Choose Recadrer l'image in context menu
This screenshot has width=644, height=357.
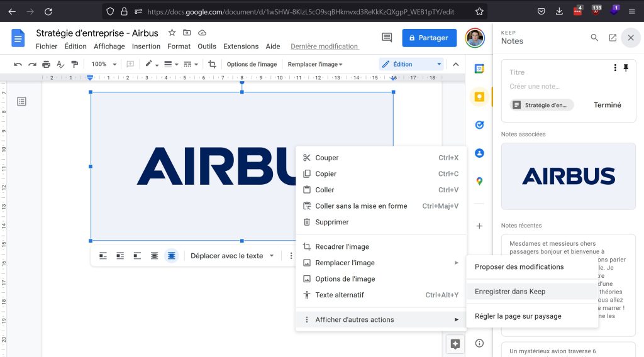(380, 246)
